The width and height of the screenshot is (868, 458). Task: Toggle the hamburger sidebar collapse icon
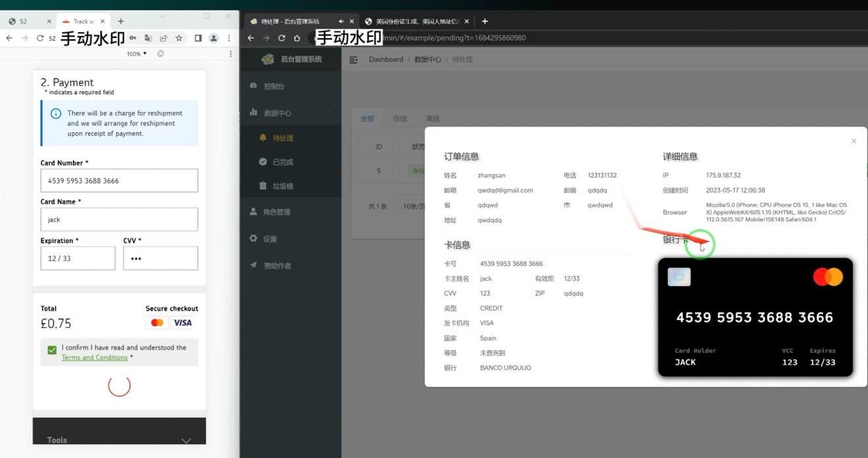(353, 60)
